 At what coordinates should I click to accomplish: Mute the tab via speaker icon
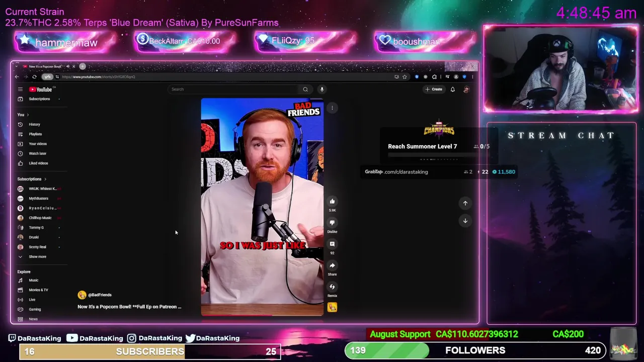click(x=68, y=66)
